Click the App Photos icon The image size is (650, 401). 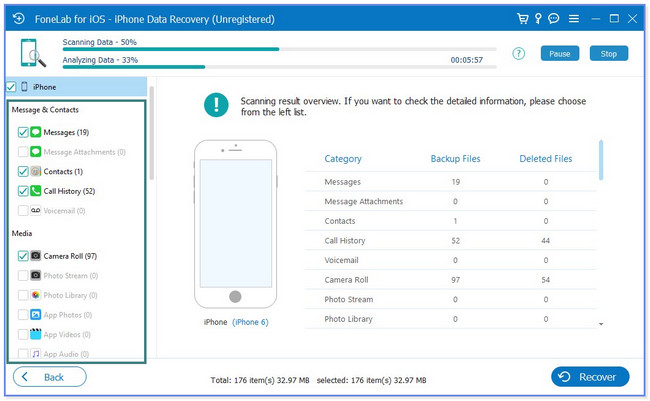pos(36,315)
